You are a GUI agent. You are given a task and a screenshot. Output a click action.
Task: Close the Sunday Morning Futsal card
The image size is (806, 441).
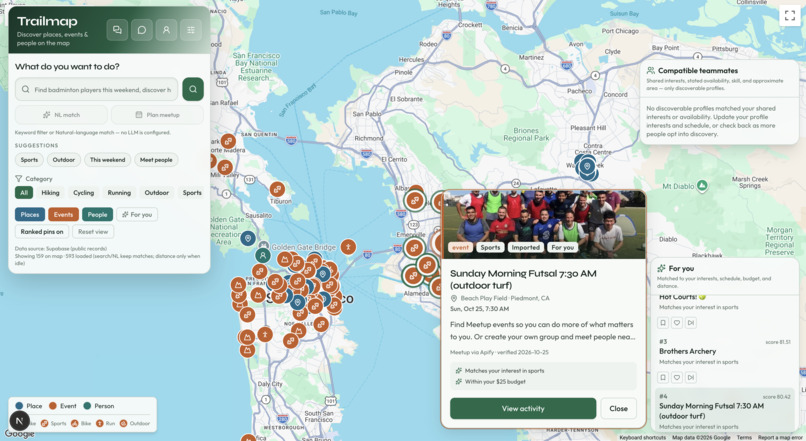[618, 409]
